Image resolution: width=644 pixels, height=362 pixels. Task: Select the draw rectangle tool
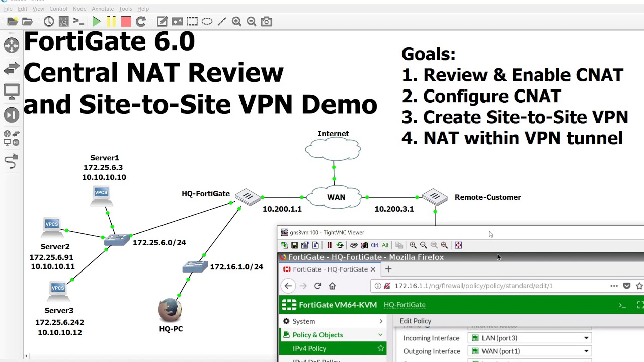(x=192, y=21)
